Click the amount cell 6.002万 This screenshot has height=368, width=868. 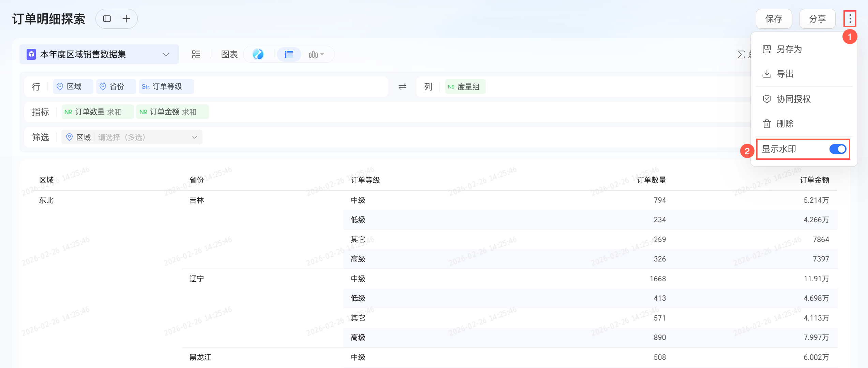pyautogui.click(x=816, y=357)
